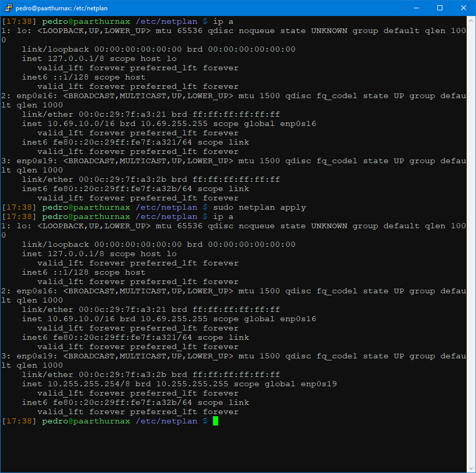Click the maximize window icon
Viewport: 476px width, 473px height.
coord(440,7)
